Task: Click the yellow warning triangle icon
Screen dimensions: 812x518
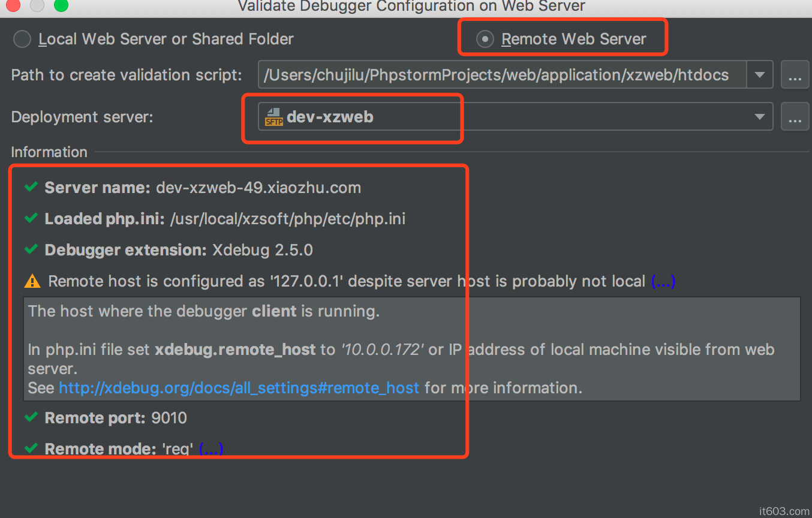Action: (x=32, y=281)
